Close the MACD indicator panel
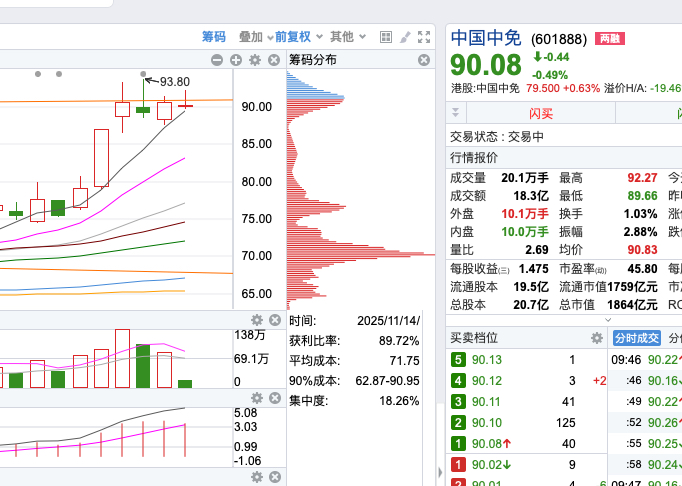 click(x=275, y=398)
